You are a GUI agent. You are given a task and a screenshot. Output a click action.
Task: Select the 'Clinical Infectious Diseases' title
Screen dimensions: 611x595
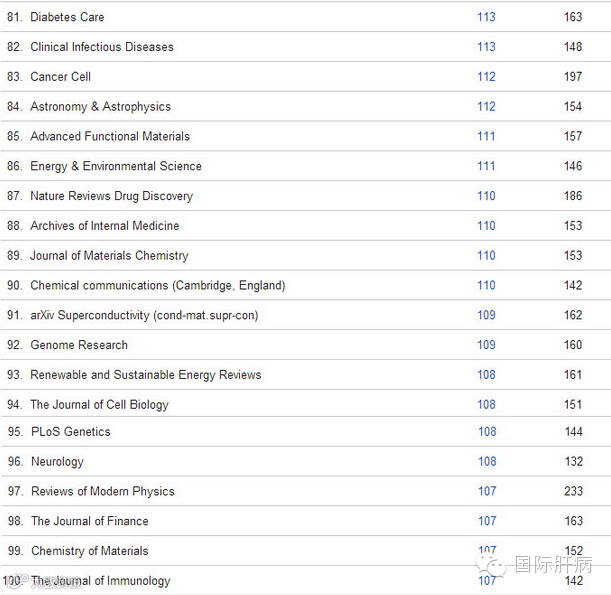pyautogui.click(x=102, y=47)
